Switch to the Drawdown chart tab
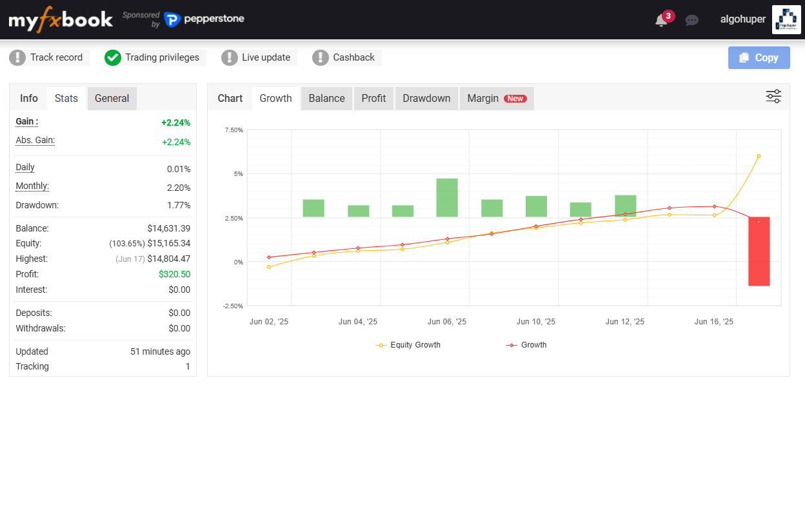This screenshot has height=532, width=805. 426,98
